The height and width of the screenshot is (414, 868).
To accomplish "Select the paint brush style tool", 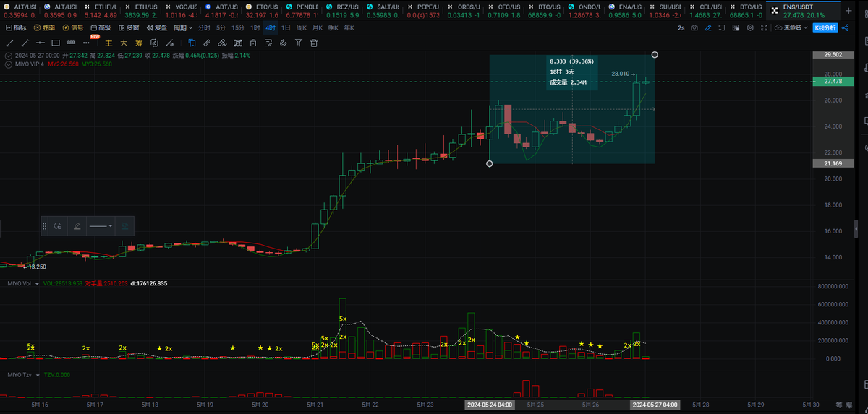I will (222, 43).
